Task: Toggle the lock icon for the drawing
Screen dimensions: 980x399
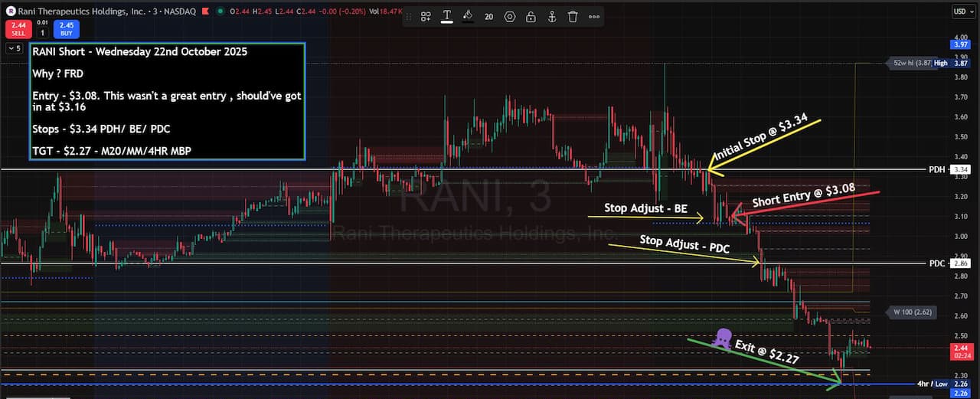Action: 531,16
